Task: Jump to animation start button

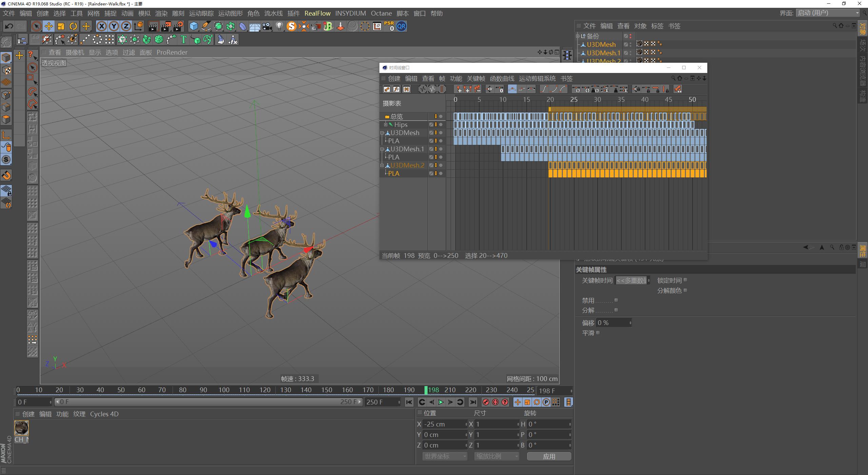Action: [409, 402]
